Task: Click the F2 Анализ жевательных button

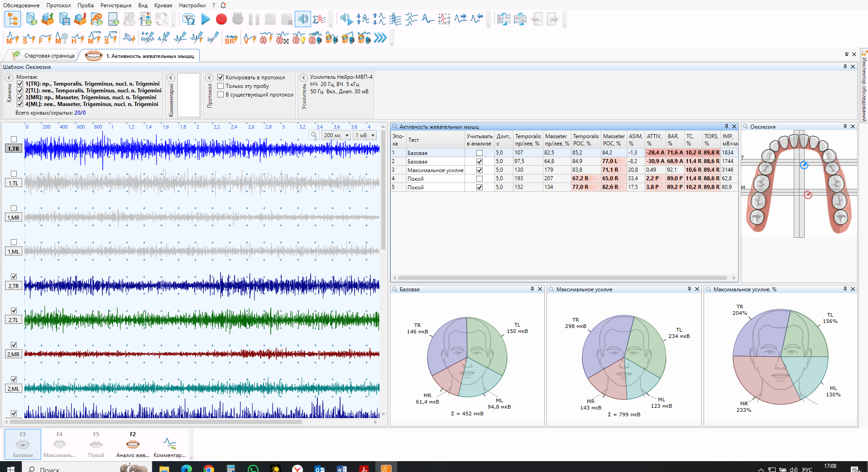Action: pos(133,444)
